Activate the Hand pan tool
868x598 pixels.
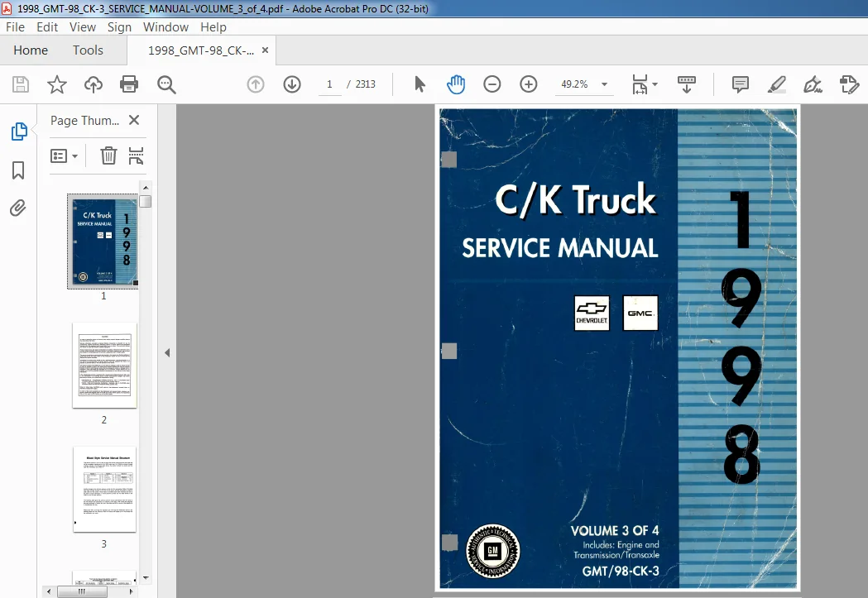pos(456,84)
